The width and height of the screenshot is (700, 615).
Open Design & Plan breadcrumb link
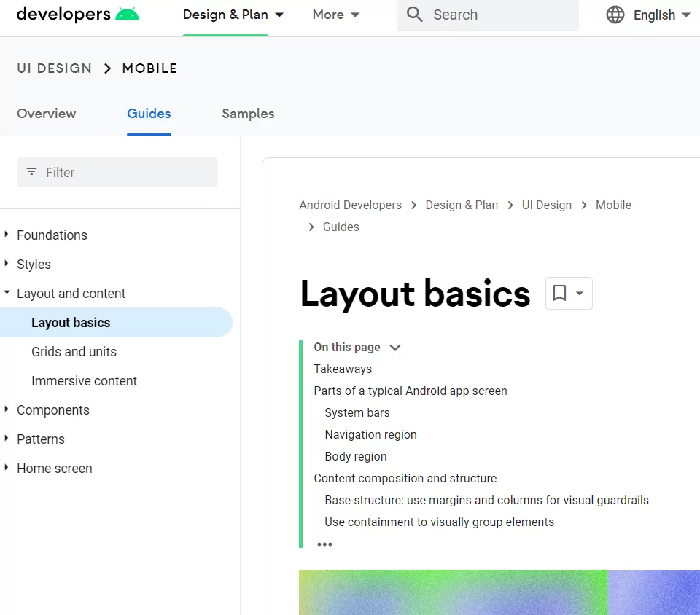[462, 205]
